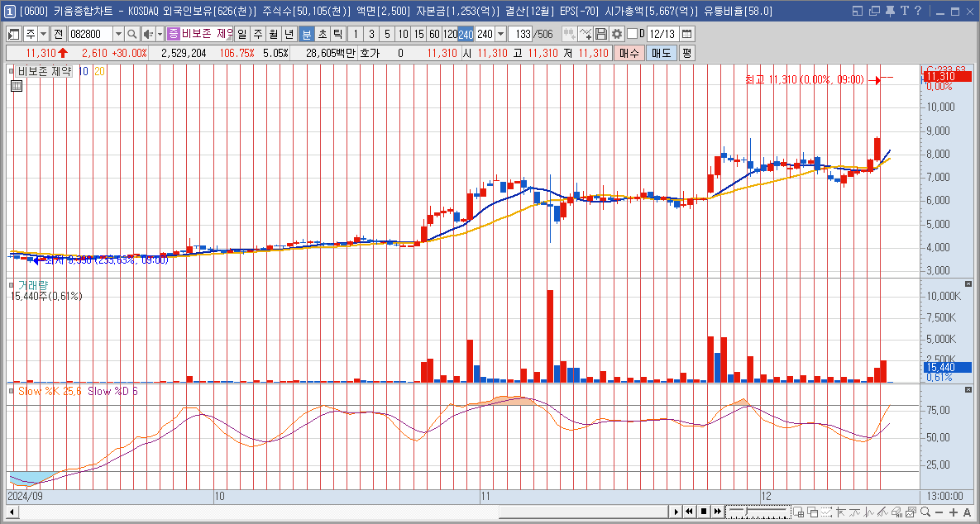Screen dimensions: 980x524
Task: Fast-forward the chart replay
Action: tap(718, 512)
